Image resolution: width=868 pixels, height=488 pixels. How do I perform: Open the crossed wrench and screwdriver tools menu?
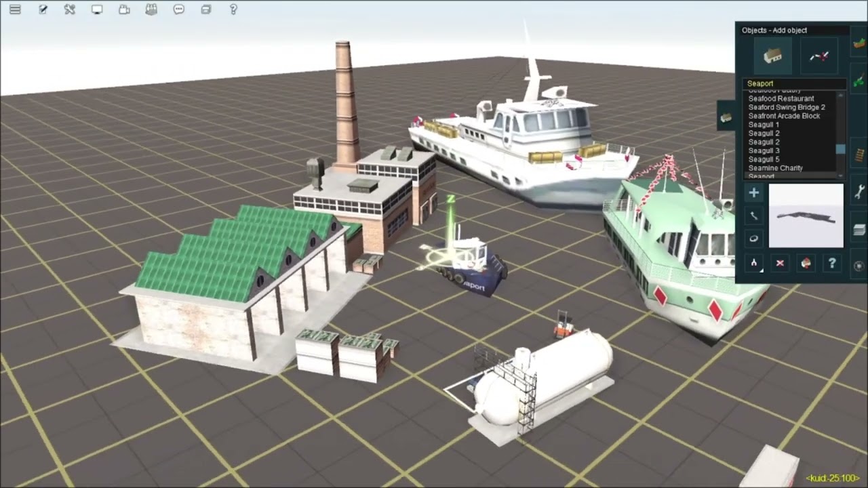pos(69,9)
